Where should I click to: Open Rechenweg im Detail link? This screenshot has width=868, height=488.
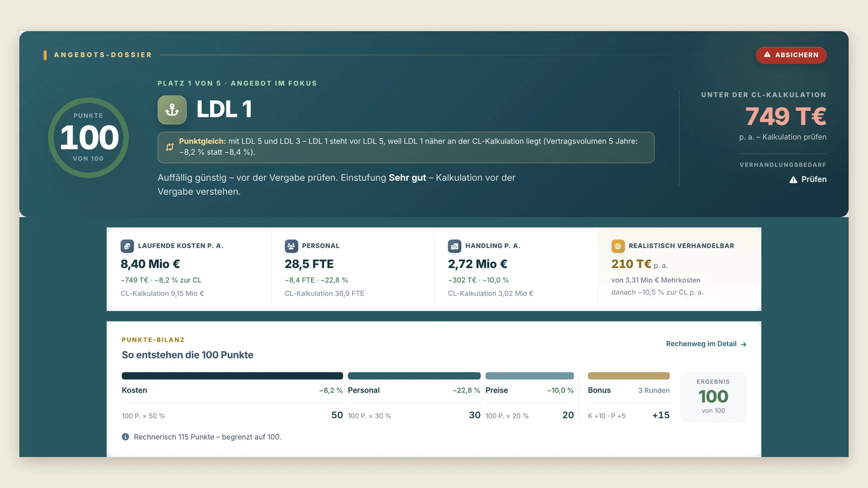(x=706, y=344)
